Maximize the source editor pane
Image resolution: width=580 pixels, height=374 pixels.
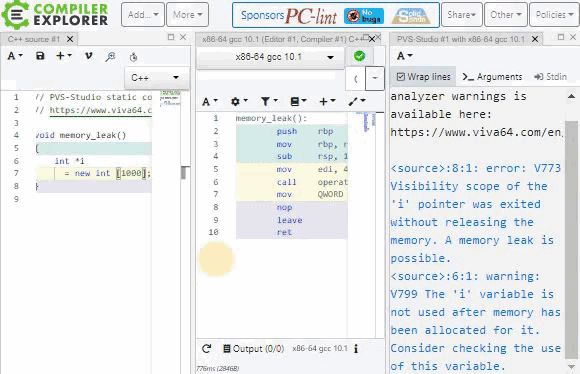click(x=171, y=37)
